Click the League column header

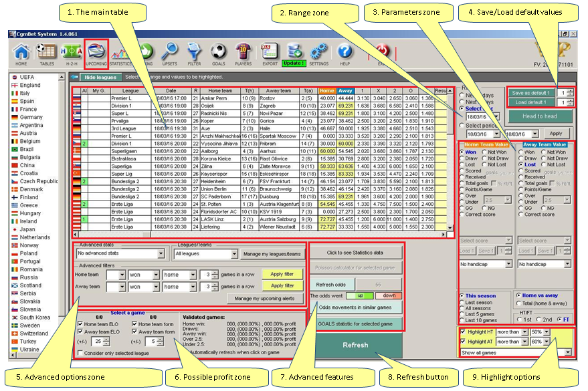pyautogui.click(x=130, y=91)
